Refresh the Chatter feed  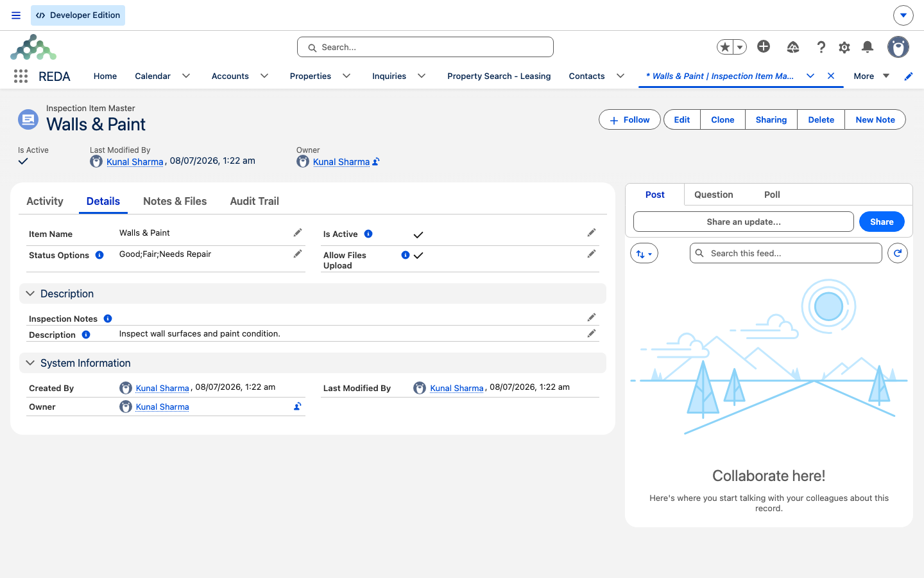[898, 253]
